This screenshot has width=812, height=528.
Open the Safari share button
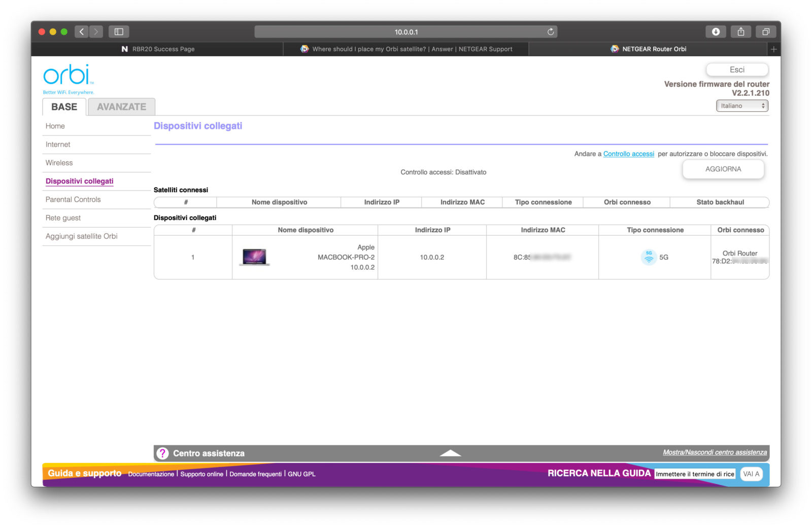pyautogui.click(x=741, y=32)
